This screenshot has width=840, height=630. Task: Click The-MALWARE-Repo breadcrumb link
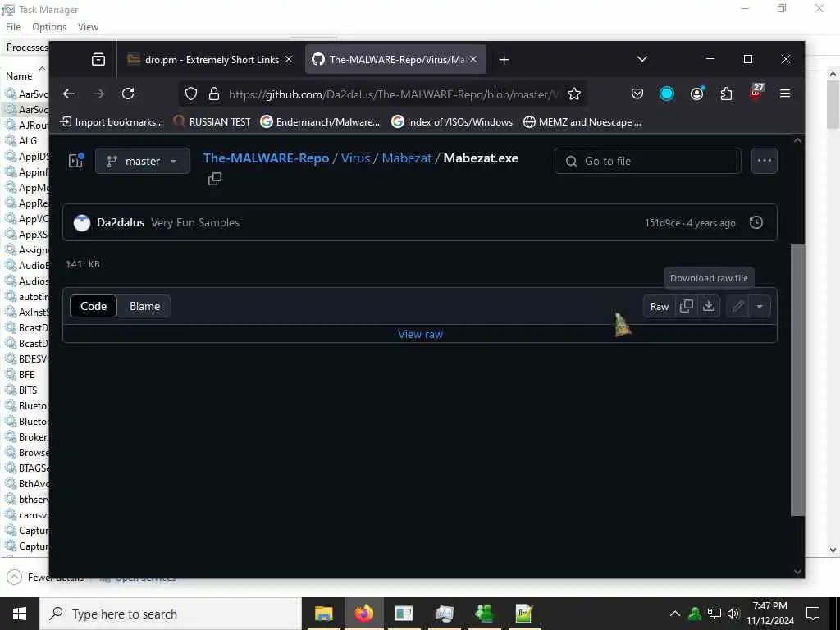[x=267, y=158]
